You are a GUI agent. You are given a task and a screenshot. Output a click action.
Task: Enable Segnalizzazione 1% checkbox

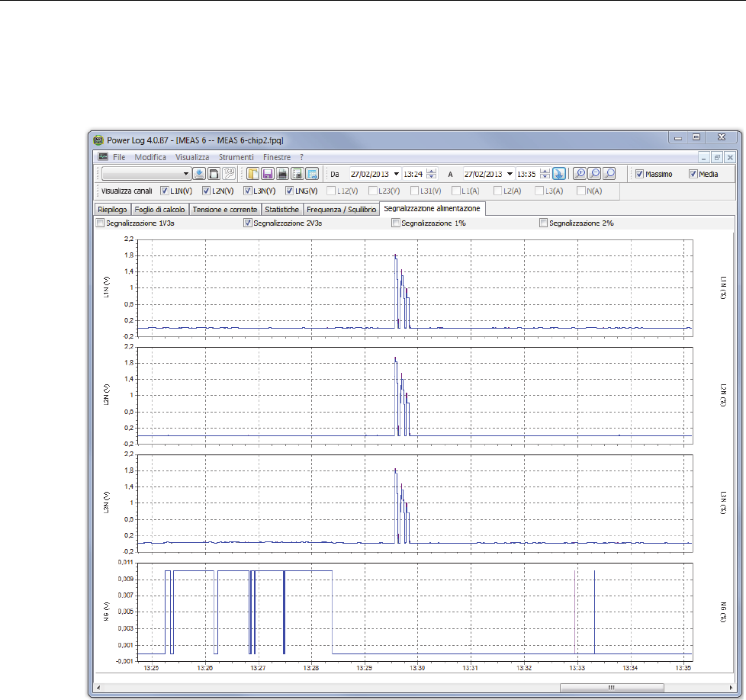tap(395, 223)
